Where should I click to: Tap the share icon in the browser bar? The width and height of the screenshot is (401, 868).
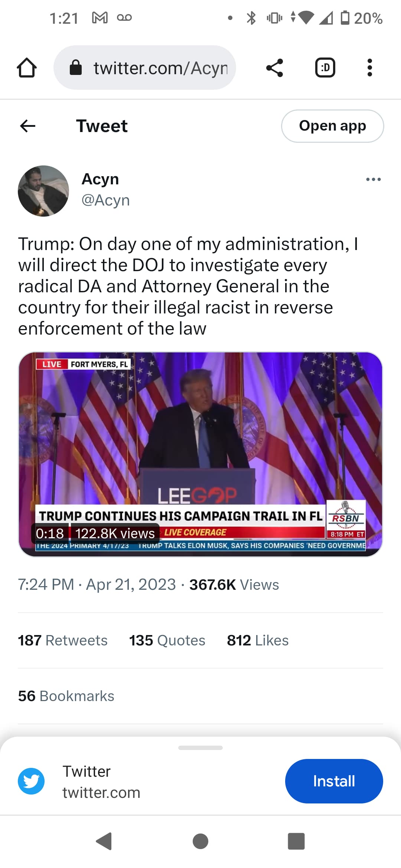[x=275, y=68]
